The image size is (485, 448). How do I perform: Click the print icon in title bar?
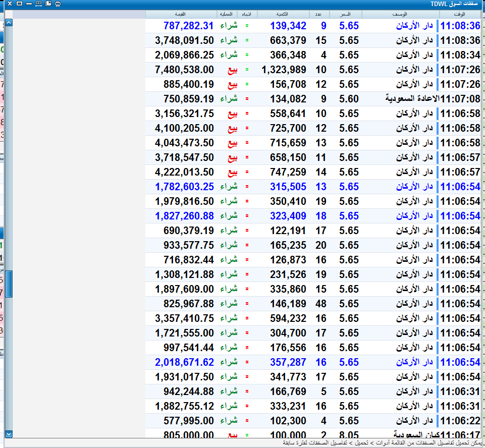[58, 4]
